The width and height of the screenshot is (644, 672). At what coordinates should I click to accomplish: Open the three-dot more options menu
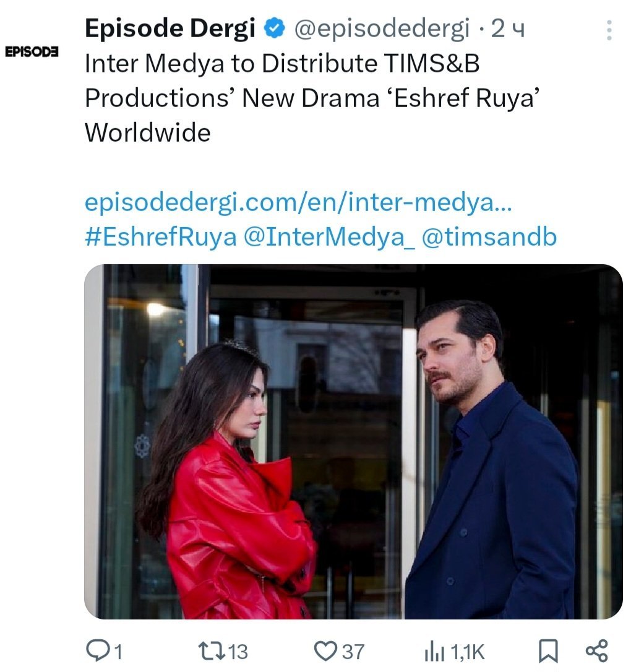click(x=609, y=30)
